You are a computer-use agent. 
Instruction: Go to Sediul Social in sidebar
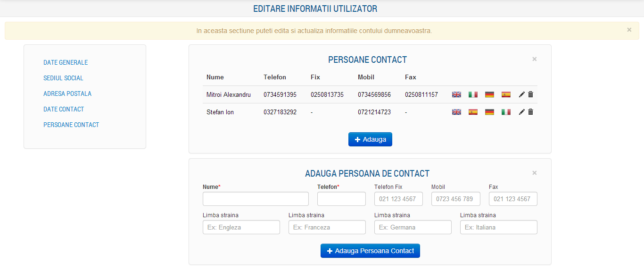coord(63,78)
